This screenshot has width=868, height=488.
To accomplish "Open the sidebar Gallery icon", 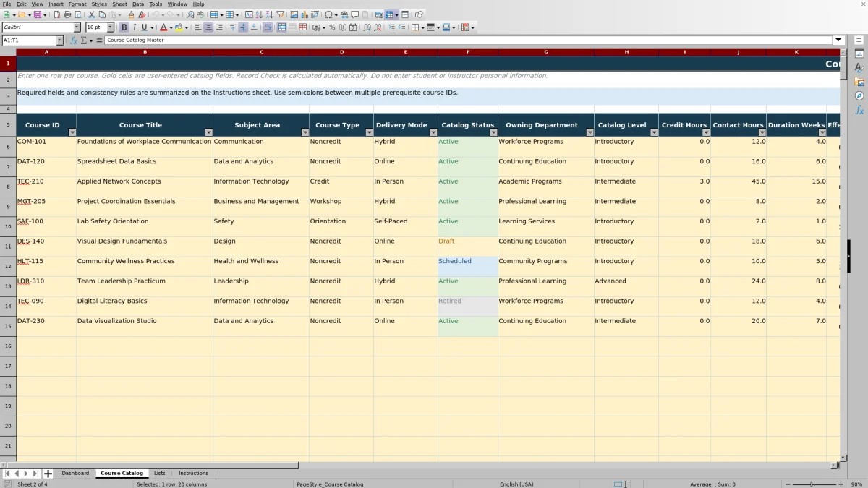I will (x=859, y=82).
